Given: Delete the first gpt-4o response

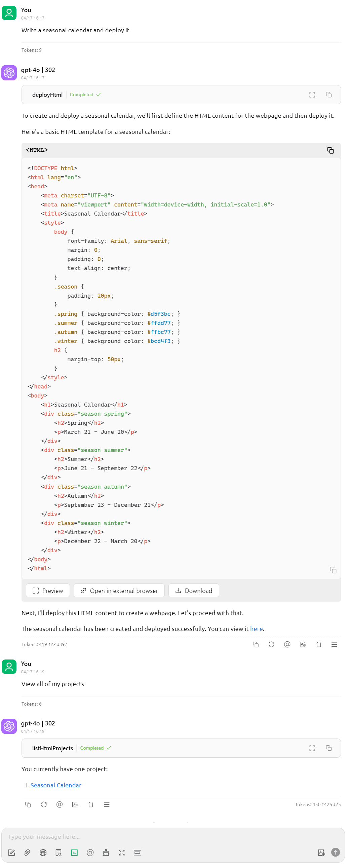Looking at the screenshot, I should [318, 645].
